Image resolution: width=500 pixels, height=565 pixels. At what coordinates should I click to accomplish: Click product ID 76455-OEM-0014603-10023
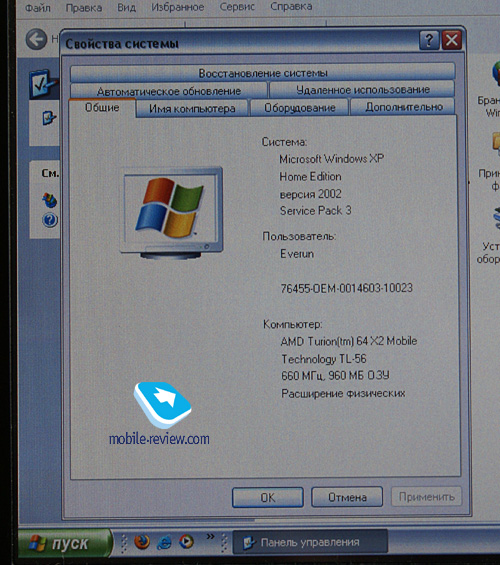pyautogui.click(x=347, y=288)
